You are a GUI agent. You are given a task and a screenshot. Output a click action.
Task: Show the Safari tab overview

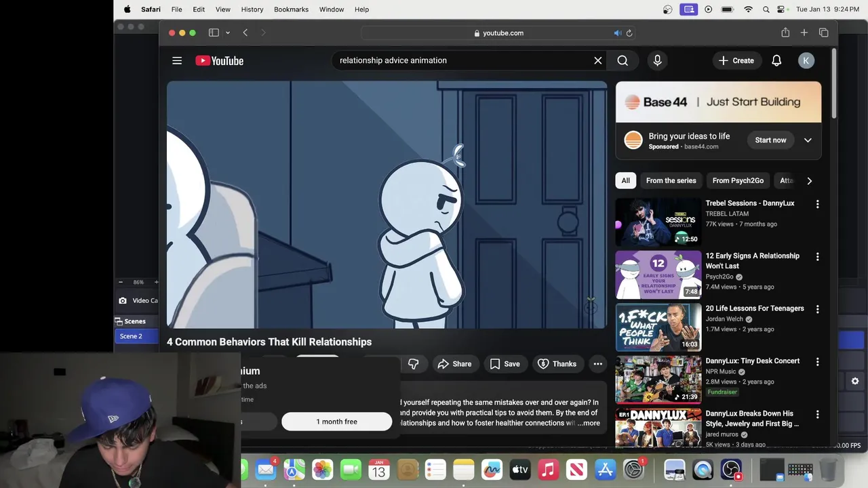[x=824, y=33]
